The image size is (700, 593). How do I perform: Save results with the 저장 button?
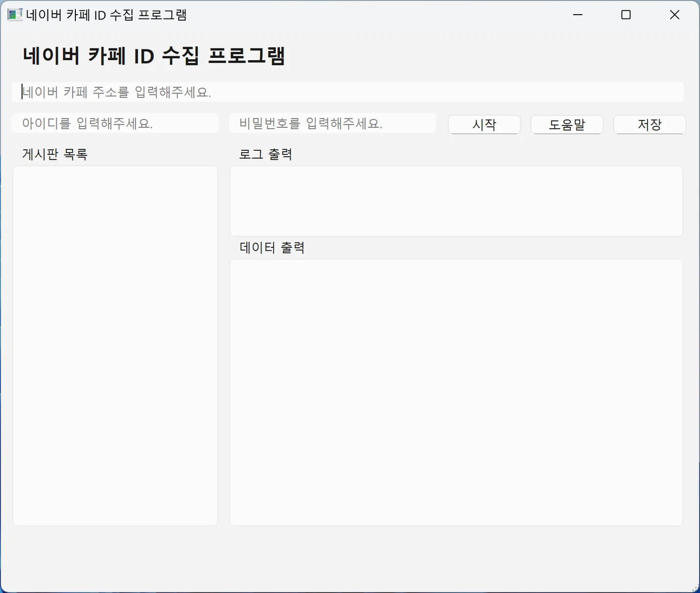[x=650, y=124]
